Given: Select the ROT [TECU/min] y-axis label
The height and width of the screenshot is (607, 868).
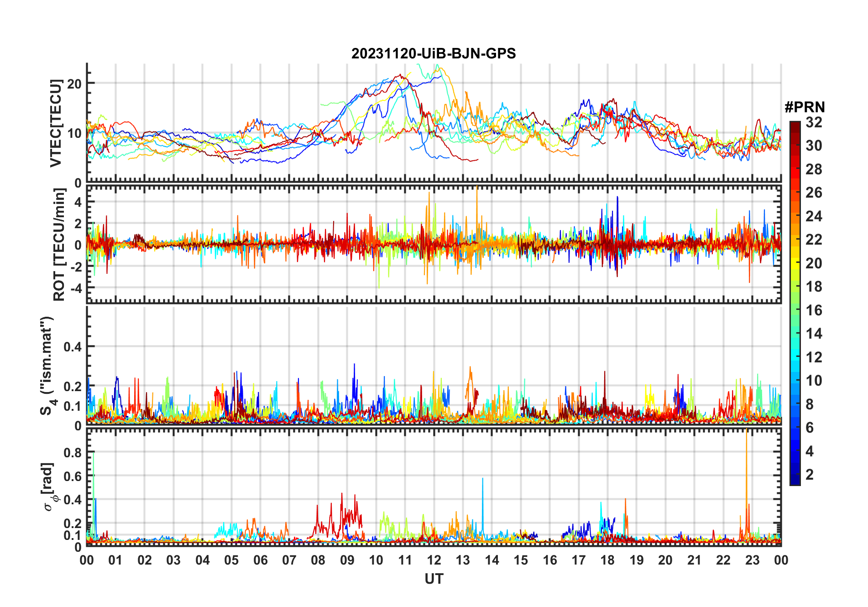Looking at the screenshot, I should 59,245.
